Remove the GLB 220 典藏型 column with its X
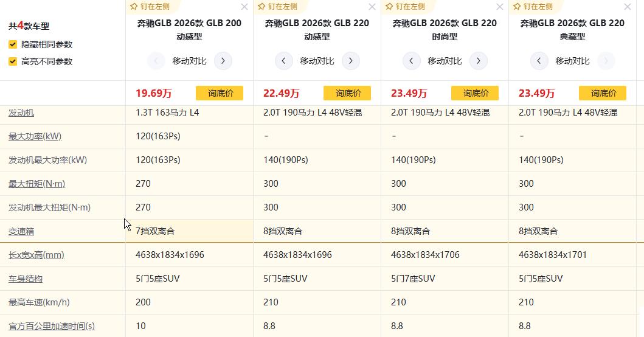The width and height of the screenshot is (644, 337). coord(628,7)
